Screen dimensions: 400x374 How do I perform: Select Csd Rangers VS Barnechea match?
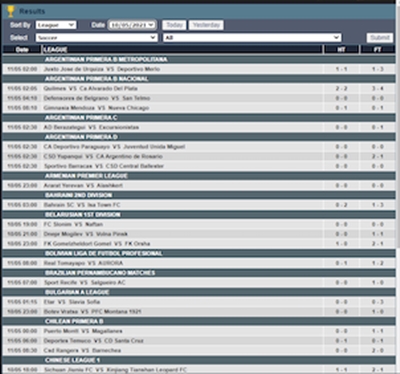(199, 350)
